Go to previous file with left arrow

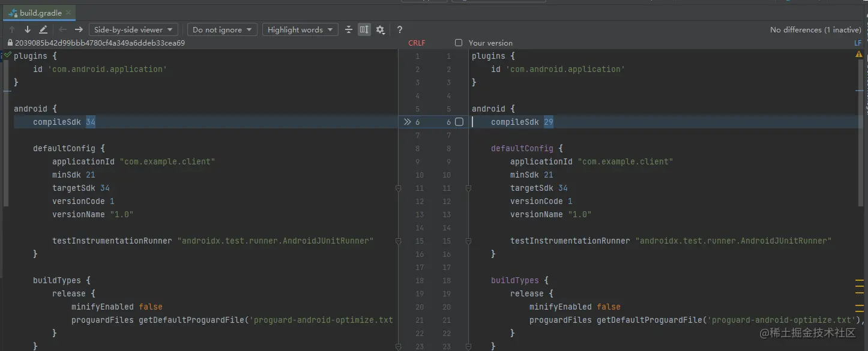(63, 29)
